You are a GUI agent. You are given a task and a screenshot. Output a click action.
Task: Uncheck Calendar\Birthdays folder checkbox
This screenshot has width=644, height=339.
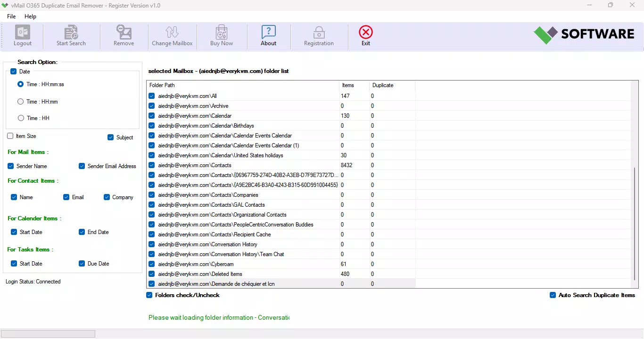(x=151, y=126)
